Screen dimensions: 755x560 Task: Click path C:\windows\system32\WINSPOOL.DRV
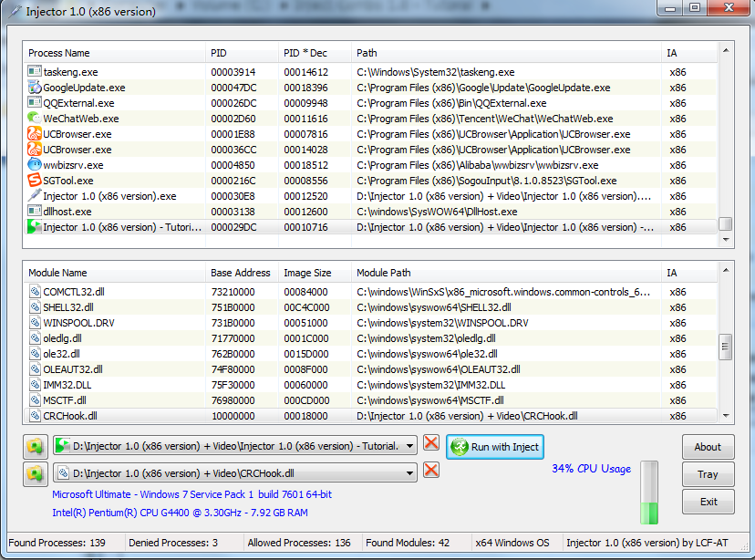tap(442, 323)
